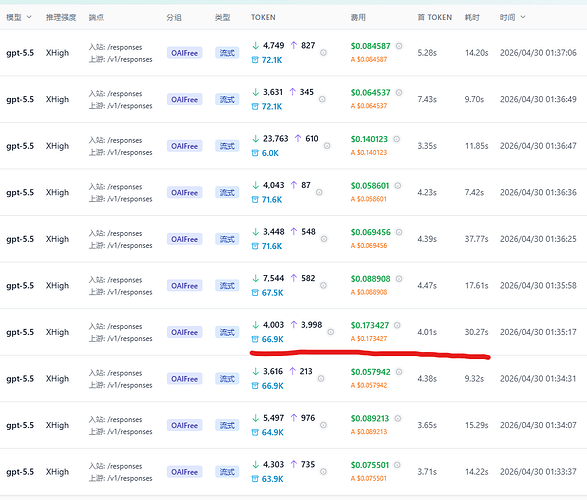The height and width of the screenshot is (500, 587).
Task: Click the OAIFree tag in the 01:37:06 row
Action: point(185,53)
